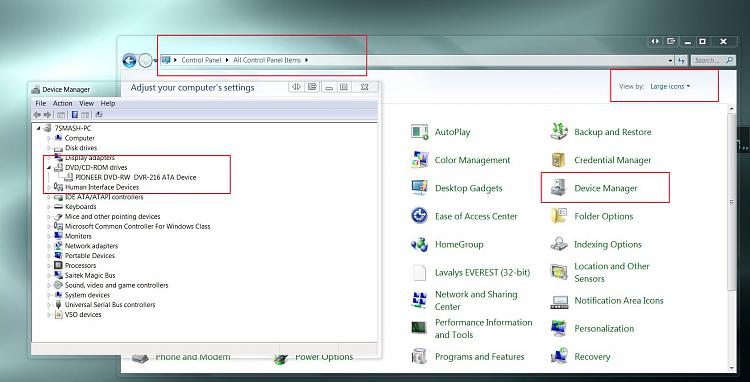Click the Keyboards category icon in the tree
Screen dimensions: 750x382
coord(58,207)
